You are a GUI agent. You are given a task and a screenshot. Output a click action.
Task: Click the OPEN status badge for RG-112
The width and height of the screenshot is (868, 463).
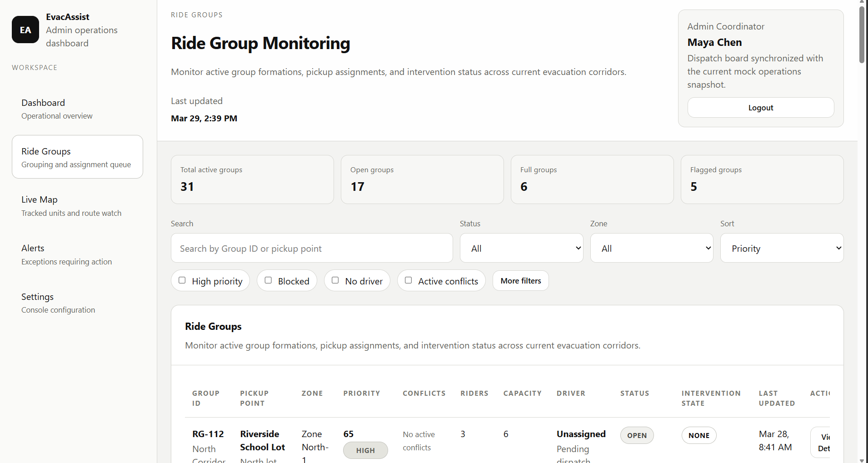click(x=637, y=435)
